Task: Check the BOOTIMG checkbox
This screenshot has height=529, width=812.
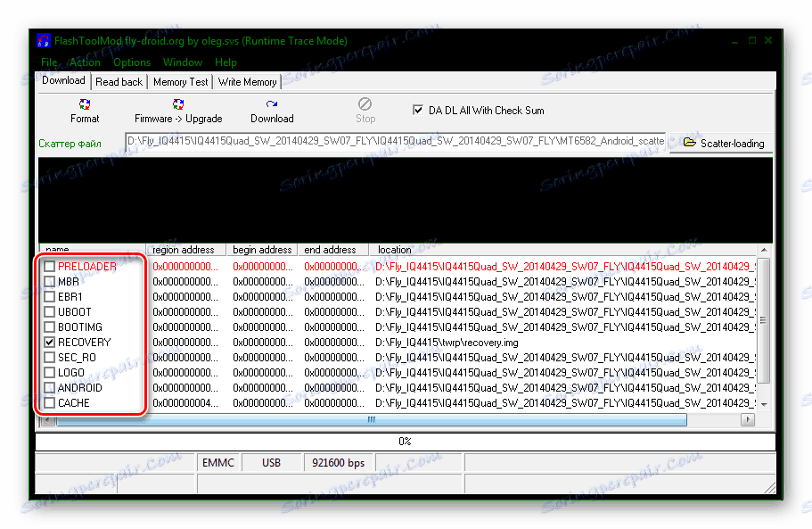Action: click(49, 326)
